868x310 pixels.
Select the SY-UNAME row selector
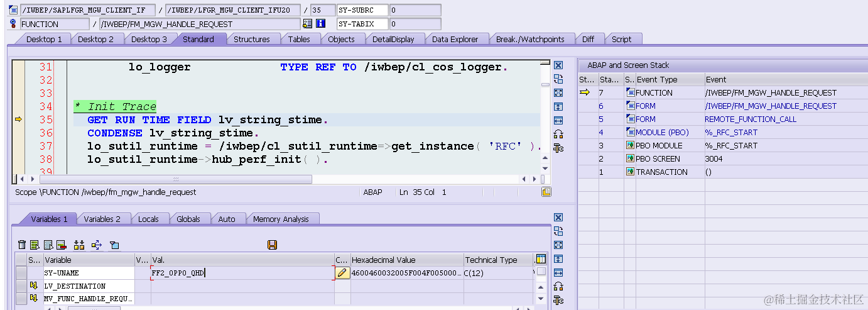[21, 273]
